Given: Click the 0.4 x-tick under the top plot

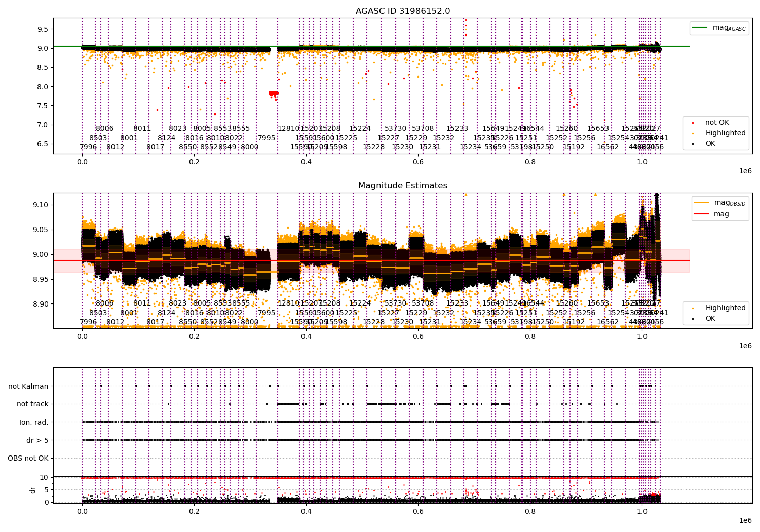Looking at the screenshot, I should pyautogui.click(x=306, y=162).
